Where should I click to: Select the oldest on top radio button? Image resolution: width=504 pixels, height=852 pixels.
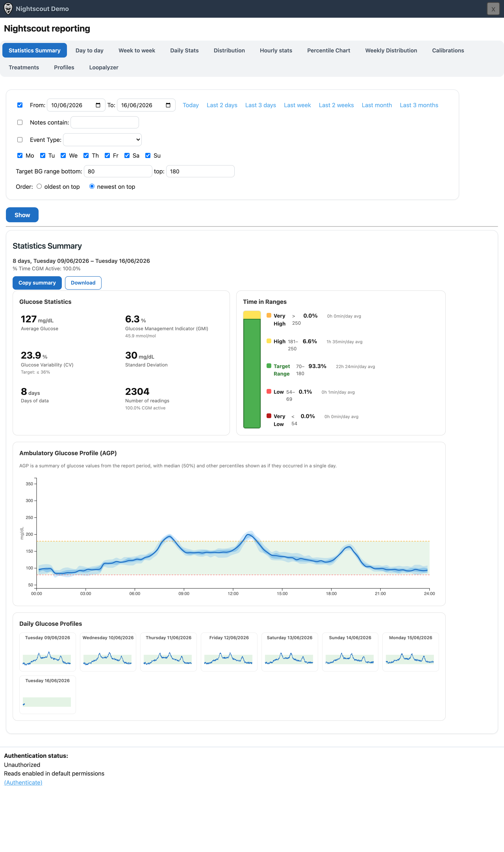[x=39, y=186]
